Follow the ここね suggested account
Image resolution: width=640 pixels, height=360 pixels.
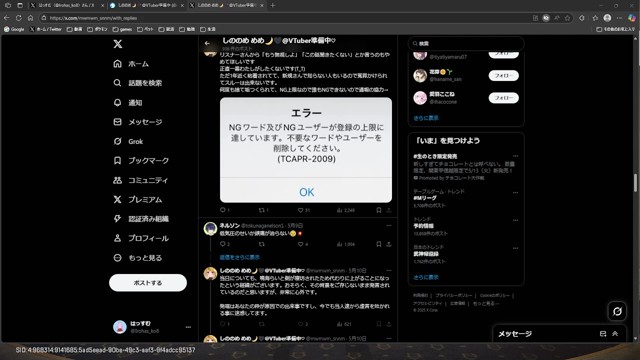click(x=503, y=98)
